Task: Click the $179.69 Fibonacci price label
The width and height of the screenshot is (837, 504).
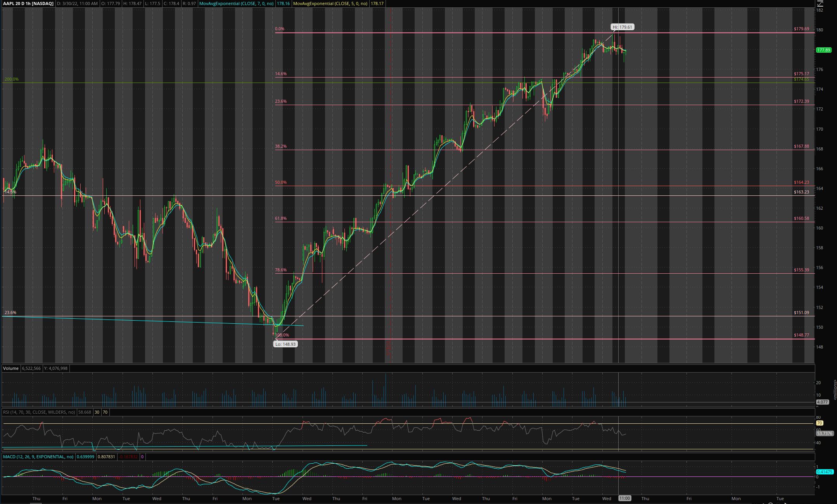Action: tap(801, 29)
